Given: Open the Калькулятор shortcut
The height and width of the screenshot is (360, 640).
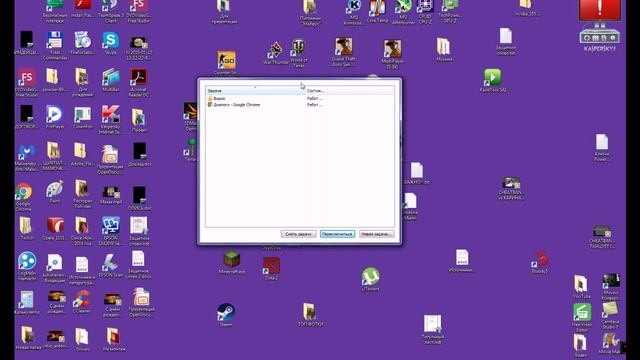Looking at the screenshot, I should [x=27, y=302].
